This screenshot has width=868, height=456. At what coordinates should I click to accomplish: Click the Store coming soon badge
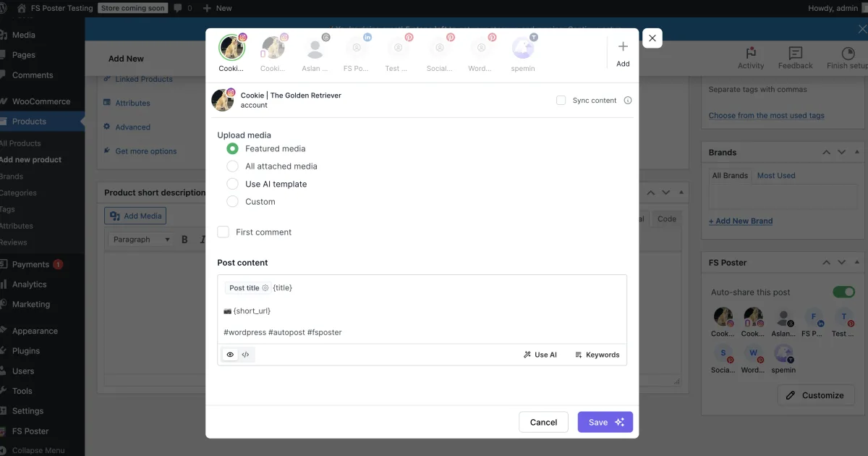tap(133, 8)
